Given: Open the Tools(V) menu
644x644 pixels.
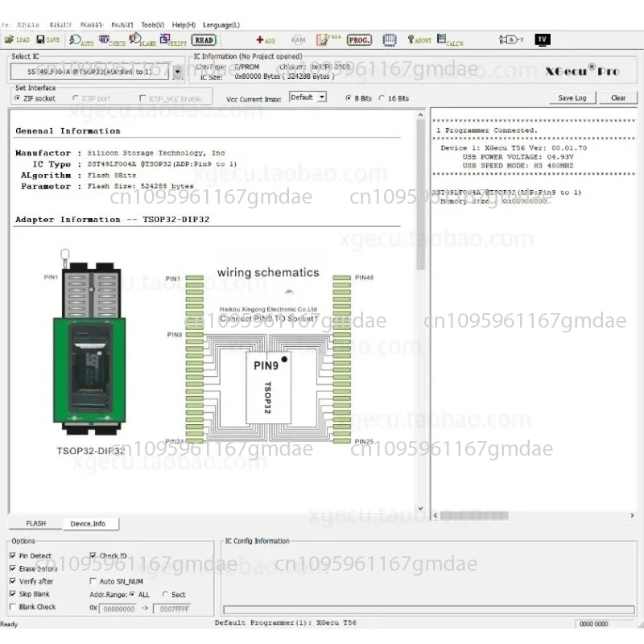Looking at the screenshot, I should coord(152,25).
